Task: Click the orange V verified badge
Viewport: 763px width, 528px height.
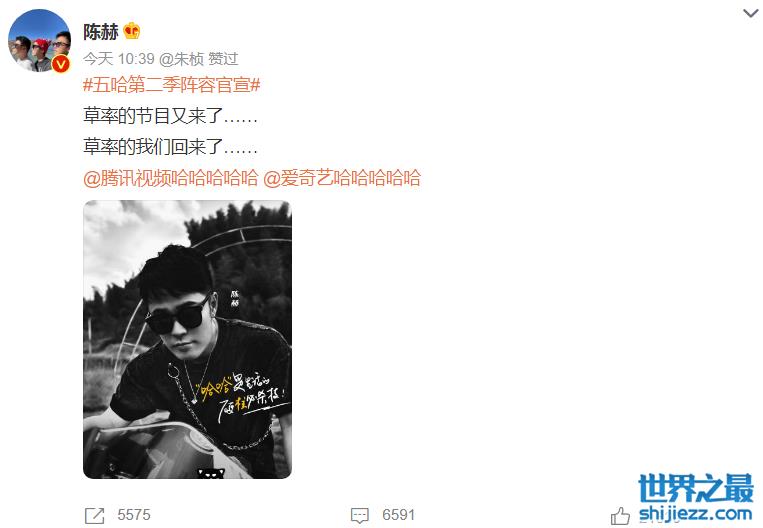Action: pos(61,64)
